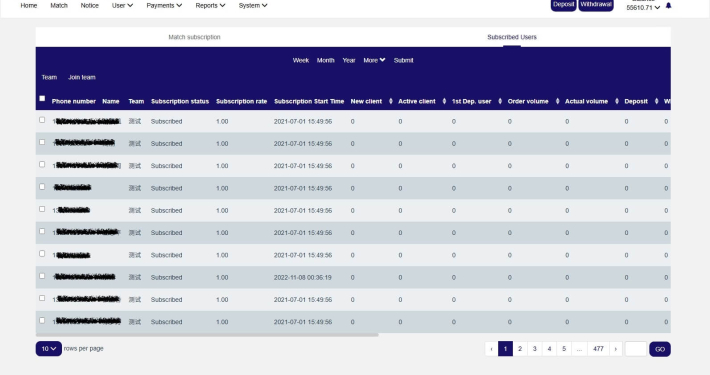Click the Withdrawal button
This screenshot has height=375, width=710.
click(x=596, y=5)
